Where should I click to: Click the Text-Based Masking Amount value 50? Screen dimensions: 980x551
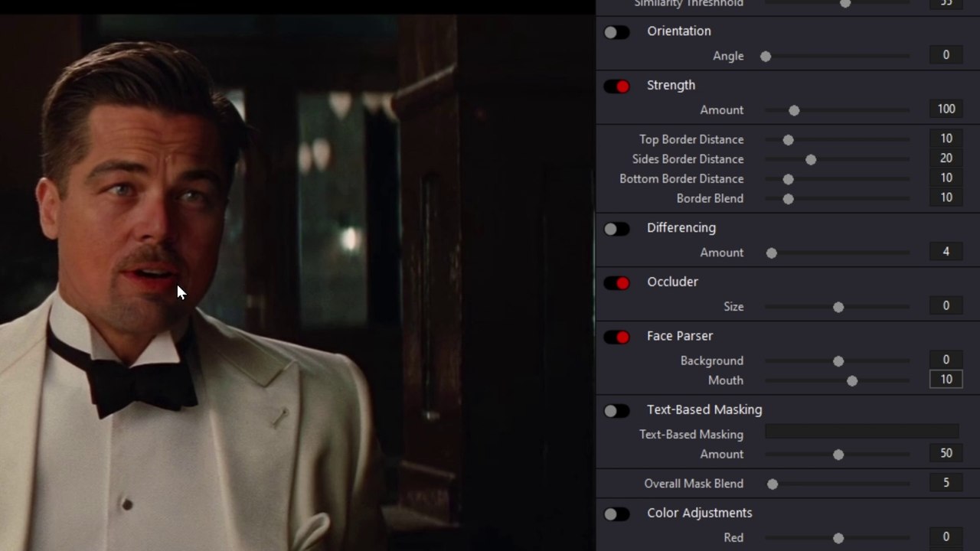tap(946, 454)
